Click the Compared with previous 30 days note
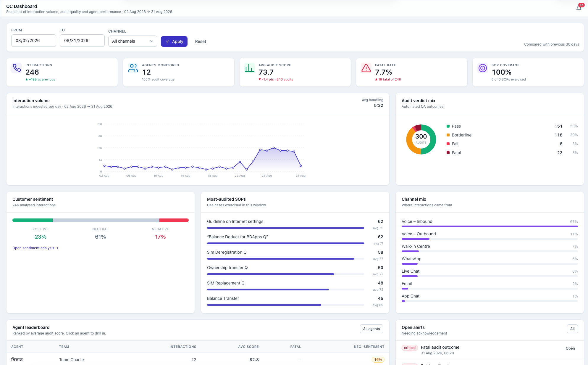The height and width of the screenshot is (365, 588). (552, 44)
